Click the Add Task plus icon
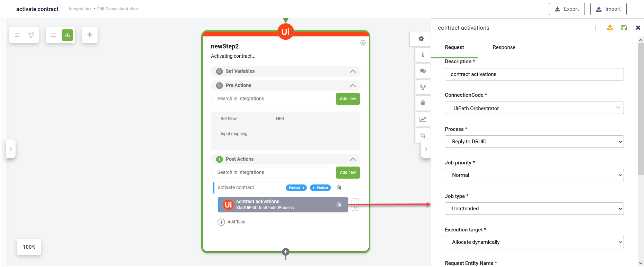The image size is (644, 267). (x=221, y=222)
